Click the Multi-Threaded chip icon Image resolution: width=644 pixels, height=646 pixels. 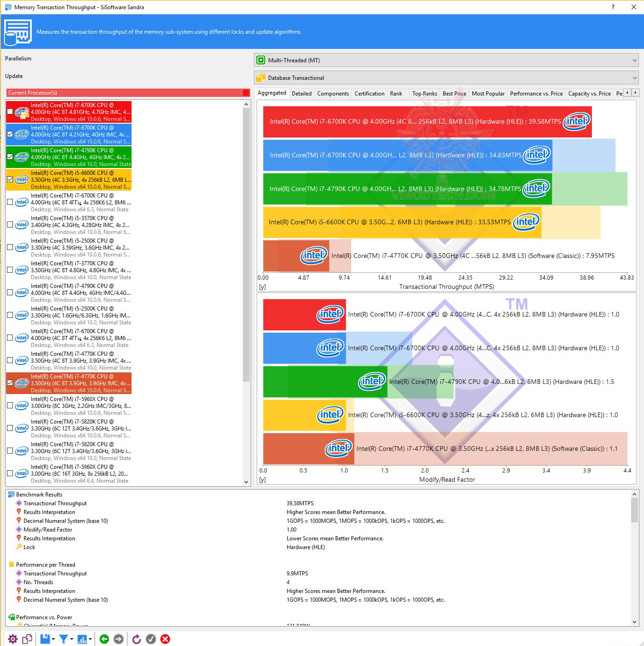(261, 60)
